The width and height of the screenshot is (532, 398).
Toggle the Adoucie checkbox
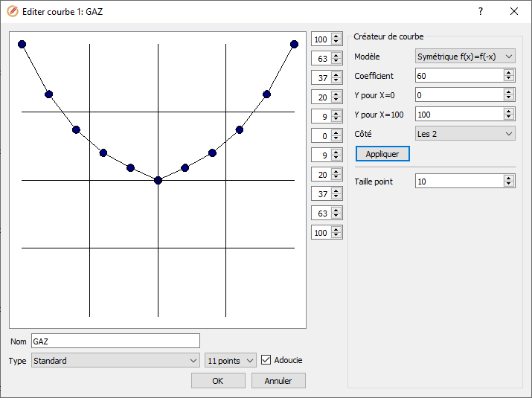[x=266, y=360]
